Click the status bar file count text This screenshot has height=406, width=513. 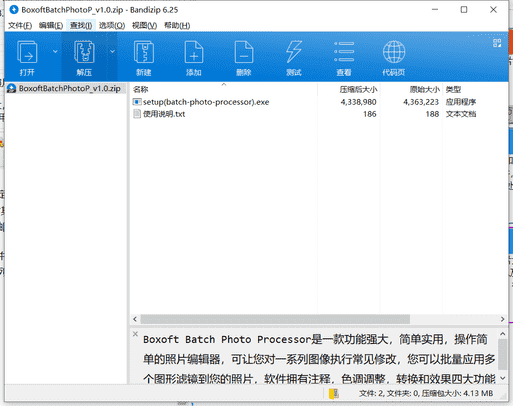[426, 394]
